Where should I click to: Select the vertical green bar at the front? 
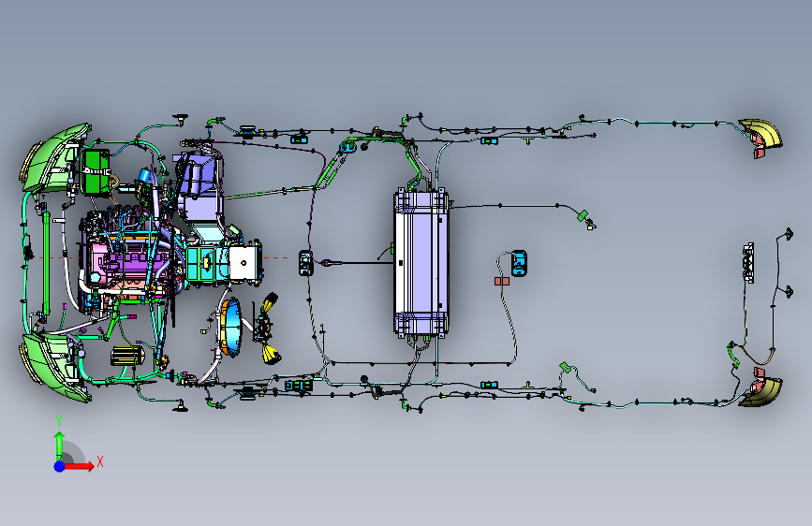(47, 263)
